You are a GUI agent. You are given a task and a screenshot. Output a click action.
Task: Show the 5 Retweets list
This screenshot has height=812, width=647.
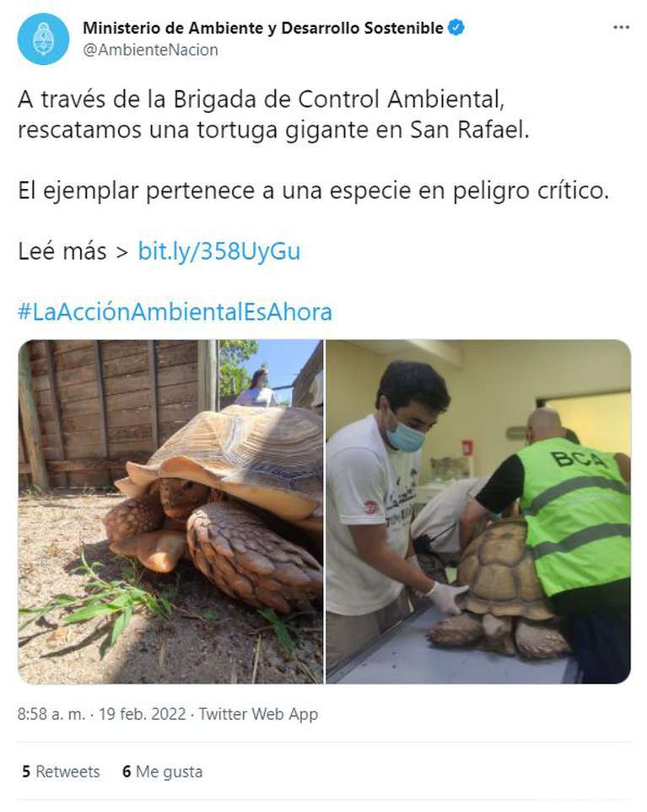coord(61,772)
